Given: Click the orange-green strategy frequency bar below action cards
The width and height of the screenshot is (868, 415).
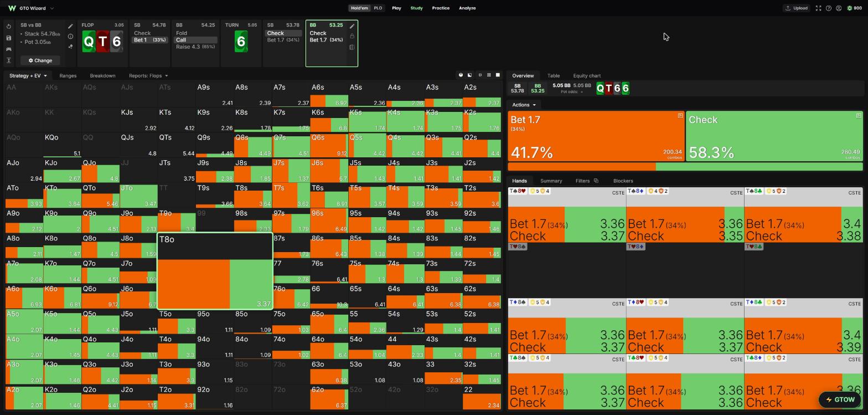Looking at the screenshot, I should click(685, 166).
